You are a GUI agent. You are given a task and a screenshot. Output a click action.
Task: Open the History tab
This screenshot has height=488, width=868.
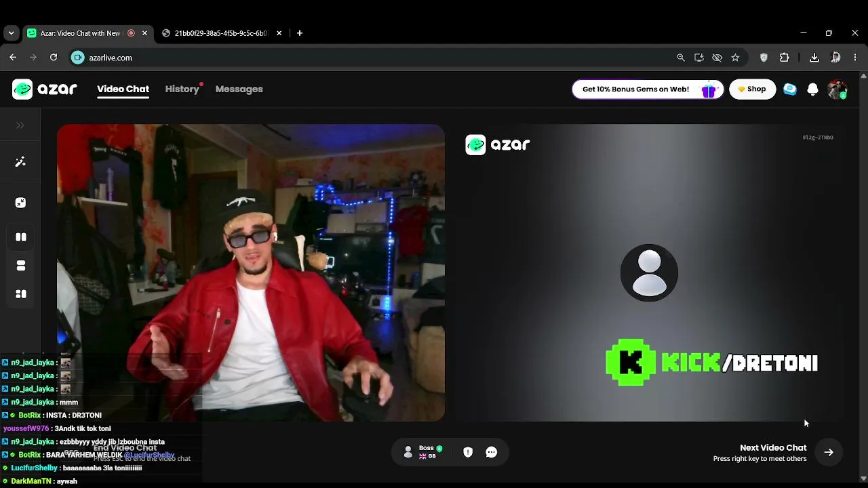(182, 89)
